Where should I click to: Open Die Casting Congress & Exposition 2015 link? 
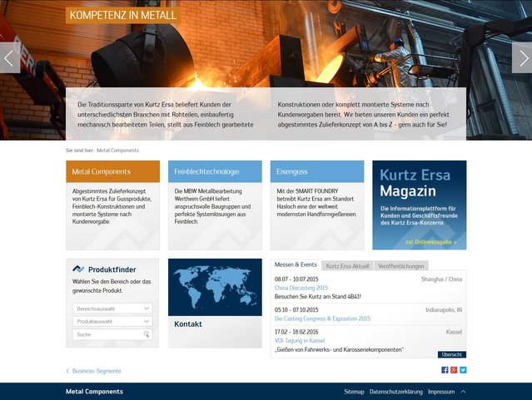click(322, 319)
